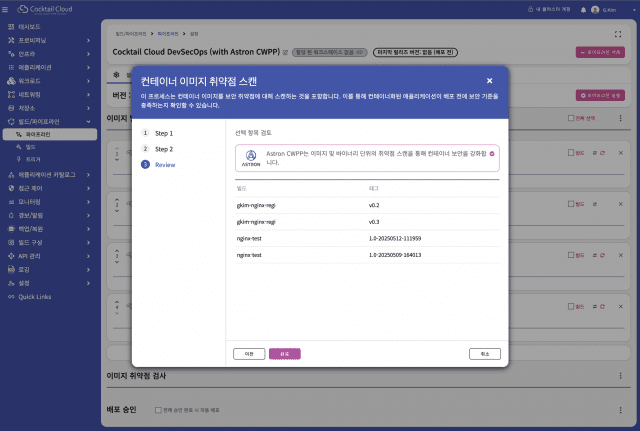Viewport: 640px width, 431px height.
Task: Toggle auto deploy after approval checkbox
Action: (158, 410)
